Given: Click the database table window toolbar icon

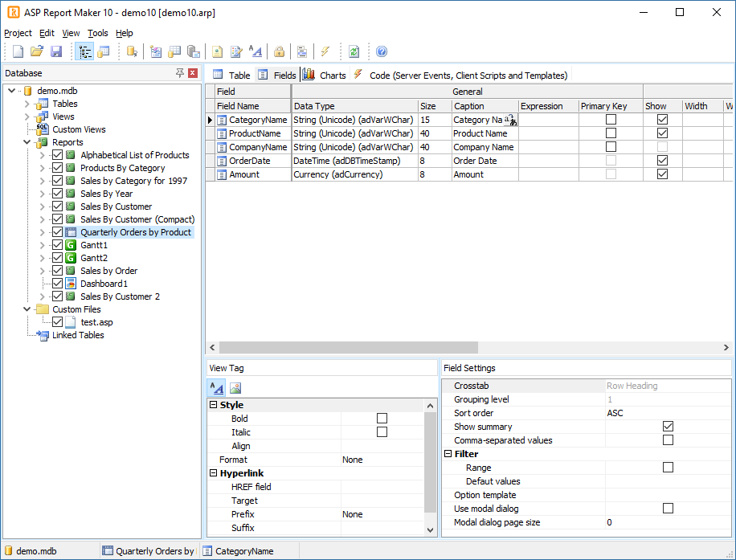Looking at the screenshot, I should [x=104, y=51].
